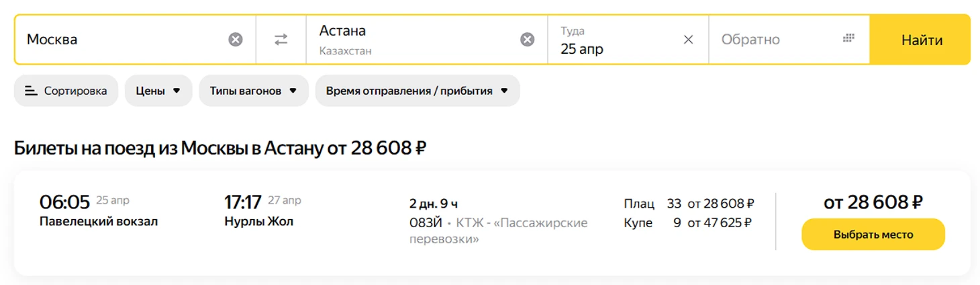Image resolution: width=980 pixels, height=285 pixels.
Task: Click the Москва origin input
Action: 121,40
